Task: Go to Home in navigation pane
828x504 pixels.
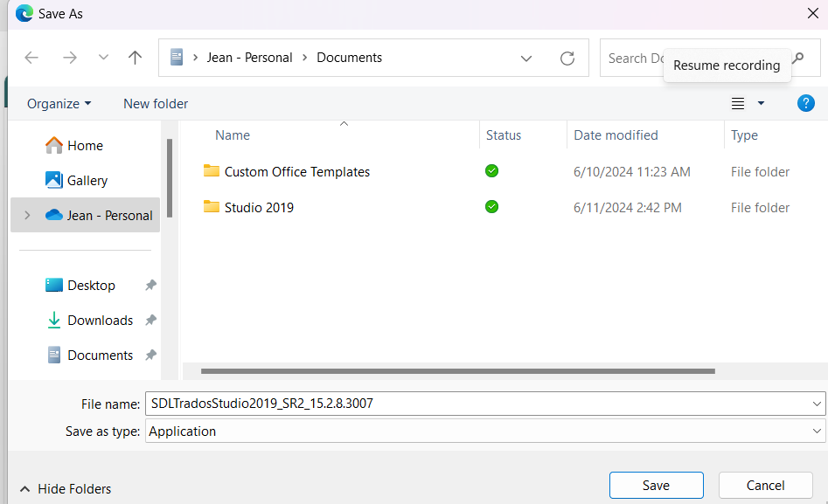Action: point(85,146)
